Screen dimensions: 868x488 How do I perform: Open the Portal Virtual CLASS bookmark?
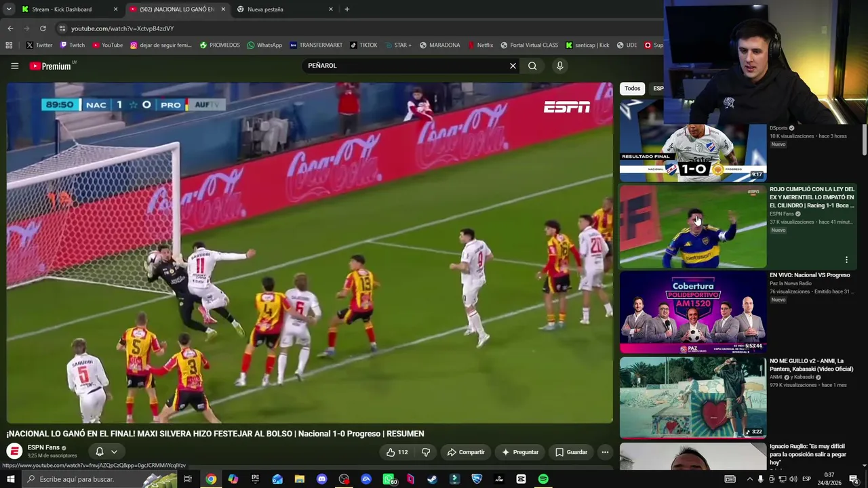point(529,45)
